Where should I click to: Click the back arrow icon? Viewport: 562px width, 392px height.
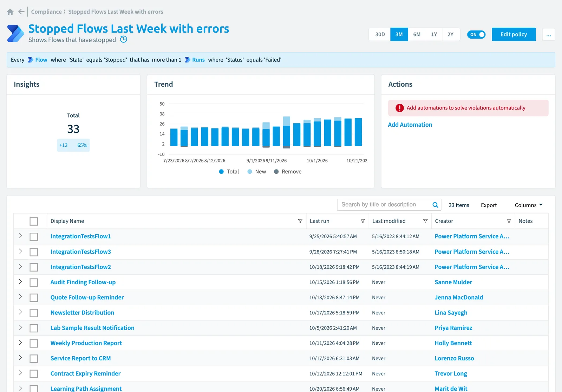click(x=21, y=12)
